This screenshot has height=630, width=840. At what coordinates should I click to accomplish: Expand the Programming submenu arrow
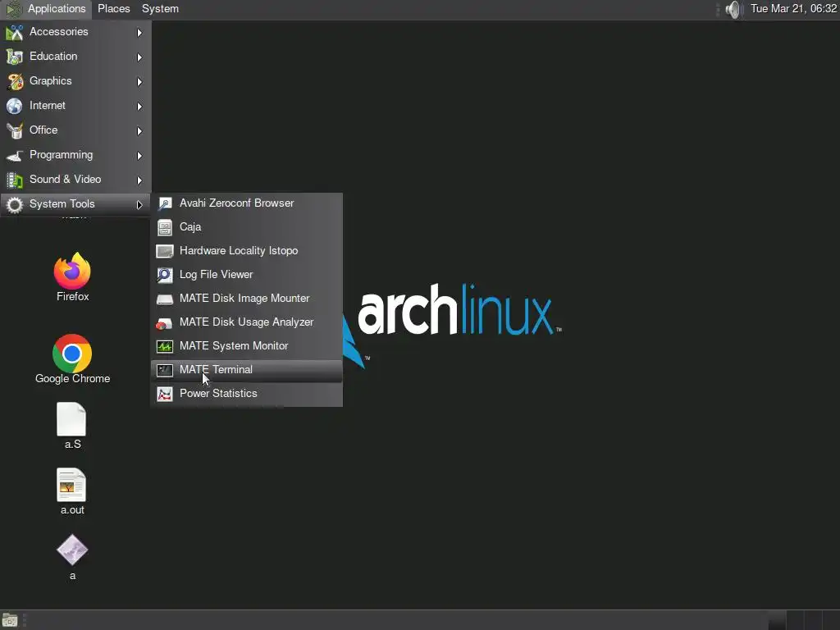pyautogui.click(x=139, y=156)
